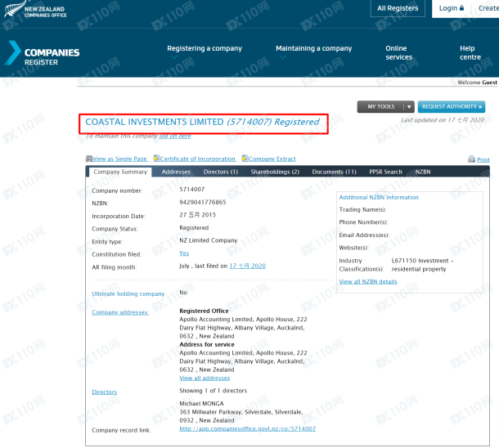Click the Certificate of Incorporation document icon

coord(156,159)
